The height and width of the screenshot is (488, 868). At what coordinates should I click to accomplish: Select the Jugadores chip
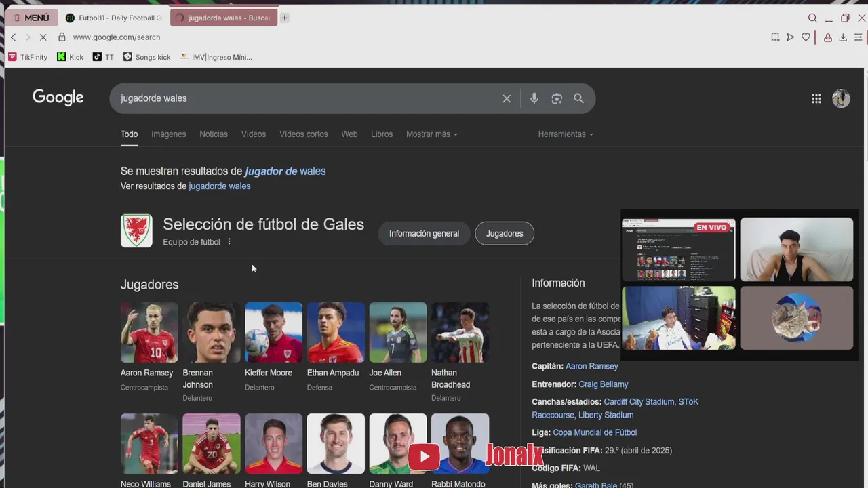click(x=505, y=234)
